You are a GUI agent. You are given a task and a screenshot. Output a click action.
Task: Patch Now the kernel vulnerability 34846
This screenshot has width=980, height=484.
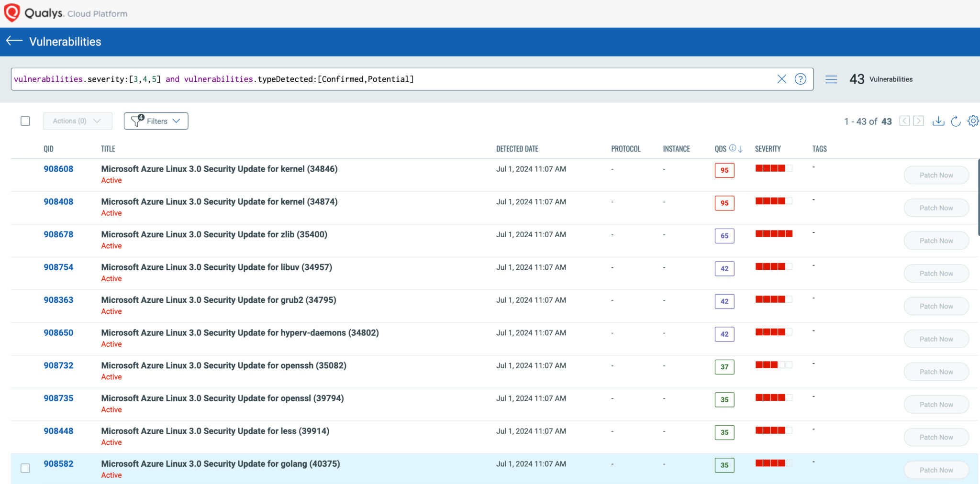(x=936, y=175)
